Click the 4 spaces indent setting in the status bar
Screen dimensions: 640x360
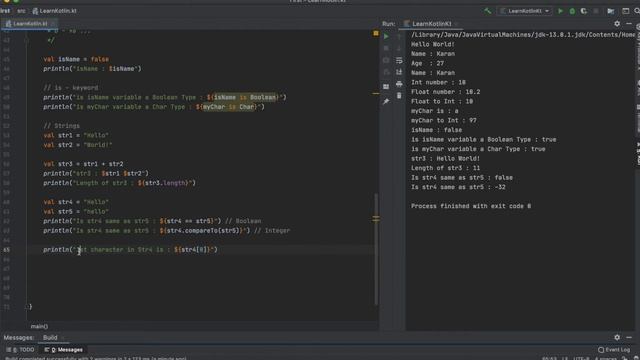click(605, 358)
